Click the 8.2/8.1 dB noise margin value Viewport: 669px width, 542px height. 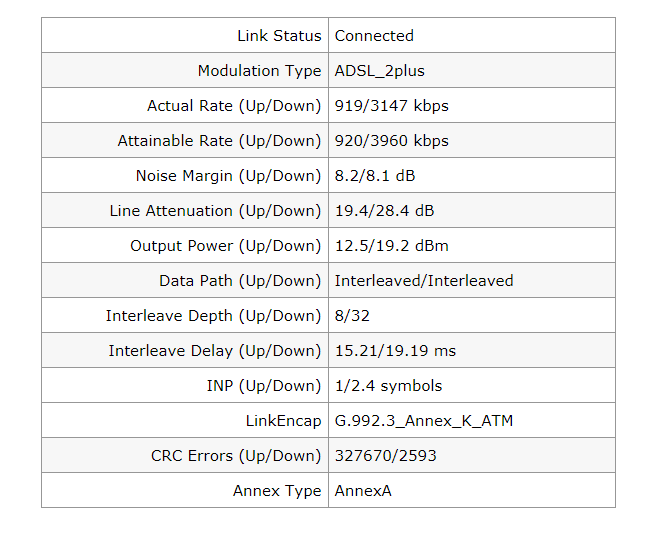375,176
